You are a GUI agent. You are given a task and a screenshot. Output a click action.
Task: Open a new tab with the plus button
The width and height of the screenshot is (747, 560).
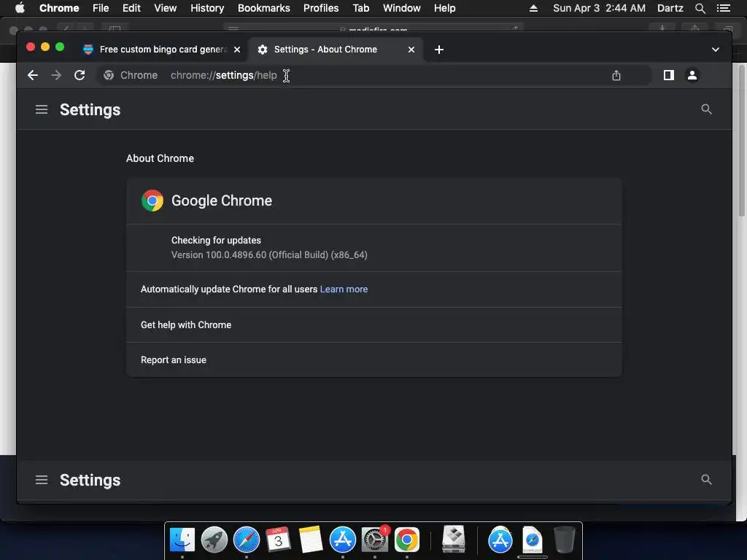coord(438,50)
